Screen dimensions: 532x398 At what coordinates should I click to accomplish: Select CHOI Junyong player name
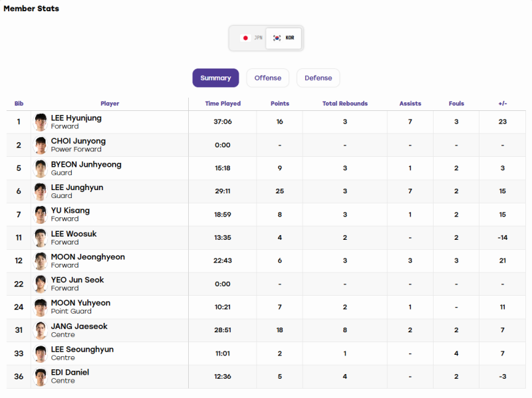coord(78,141)
